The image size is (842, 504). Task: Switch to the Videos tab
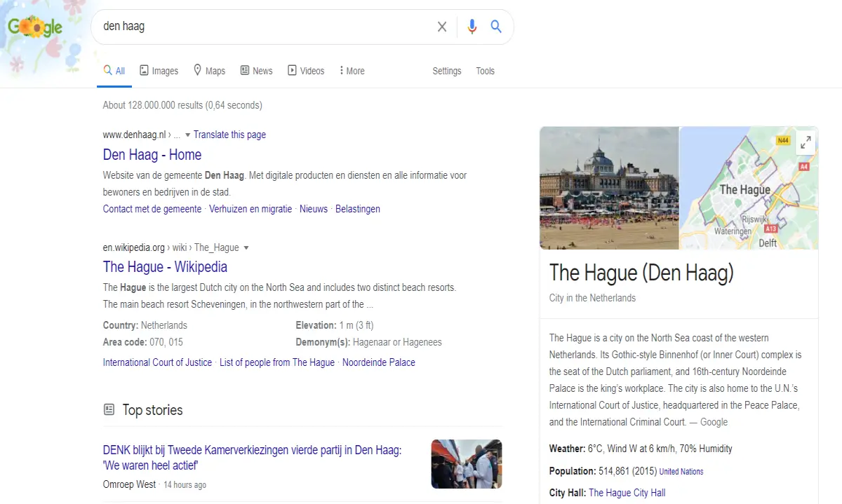coord(305,71)
